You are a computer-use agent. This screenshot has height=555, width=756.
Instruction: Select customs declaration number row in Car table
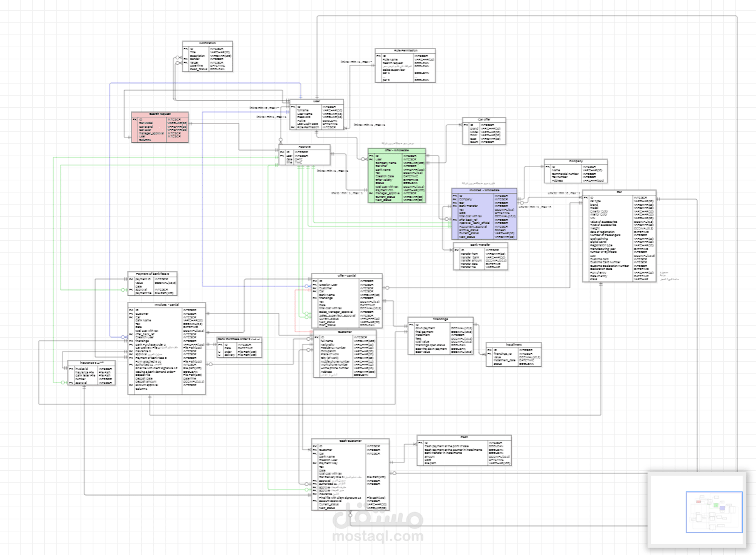click(x=619, y=265)
